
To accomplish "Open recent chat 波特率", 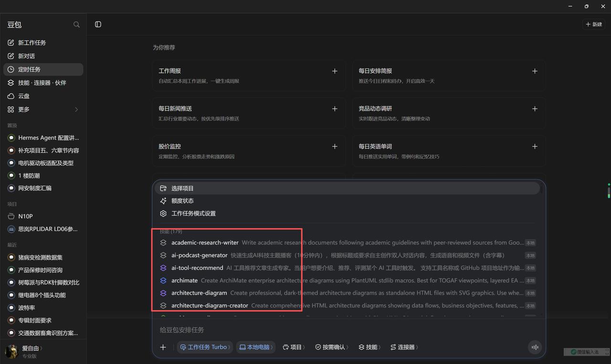I will tap(43, 308).
